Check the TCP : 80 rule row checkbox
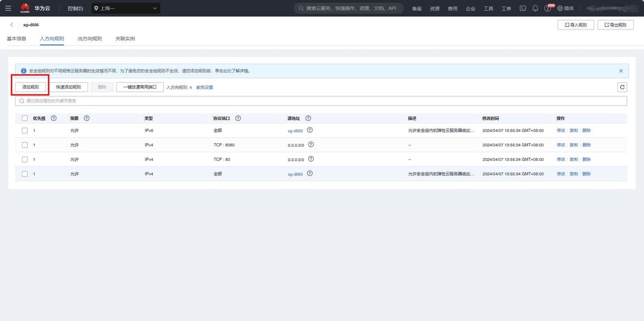 tap(25, 159)
